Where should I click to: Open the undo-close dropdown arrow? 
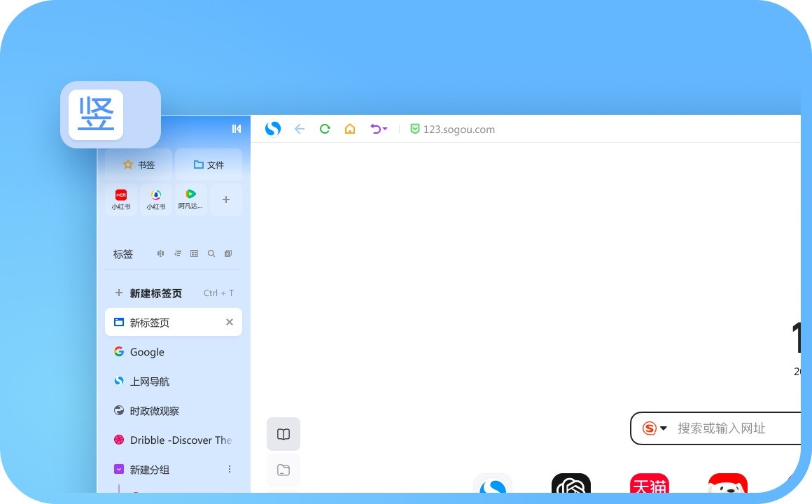coord(385,129)
